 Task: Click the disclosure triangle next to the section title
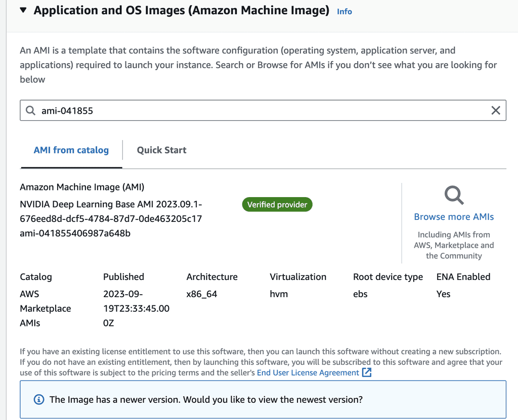tap(23, 9)
